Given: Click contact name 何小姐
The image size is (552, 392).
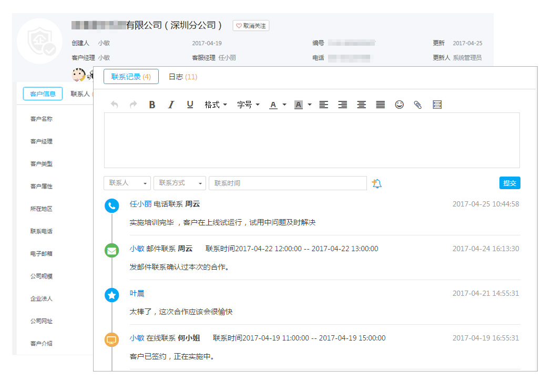Looking at the screenshot, I should click(189, 338).
